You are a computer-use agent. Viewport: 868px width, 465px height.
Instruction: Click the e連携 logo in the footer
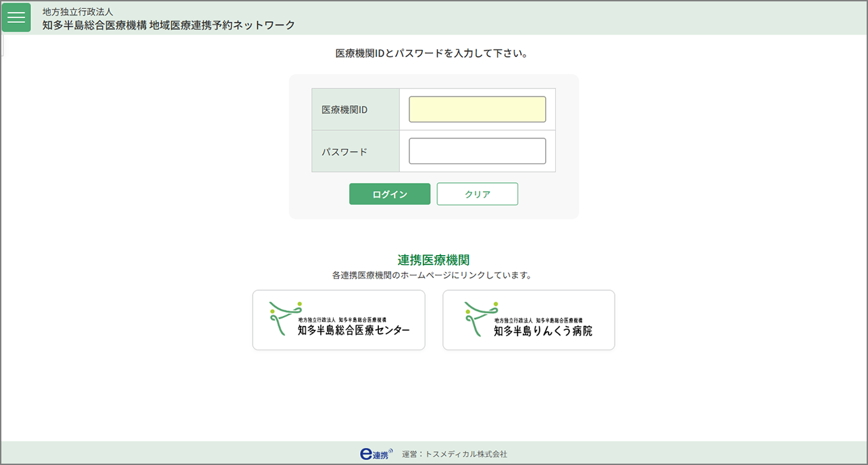coord(376,454)
